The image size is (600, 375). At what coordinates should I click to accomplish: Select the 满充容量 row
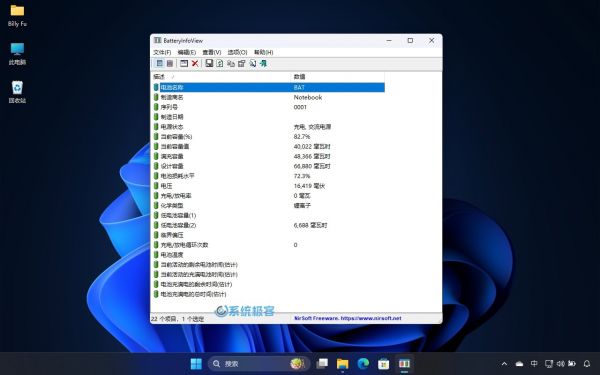tap(268, 157)
